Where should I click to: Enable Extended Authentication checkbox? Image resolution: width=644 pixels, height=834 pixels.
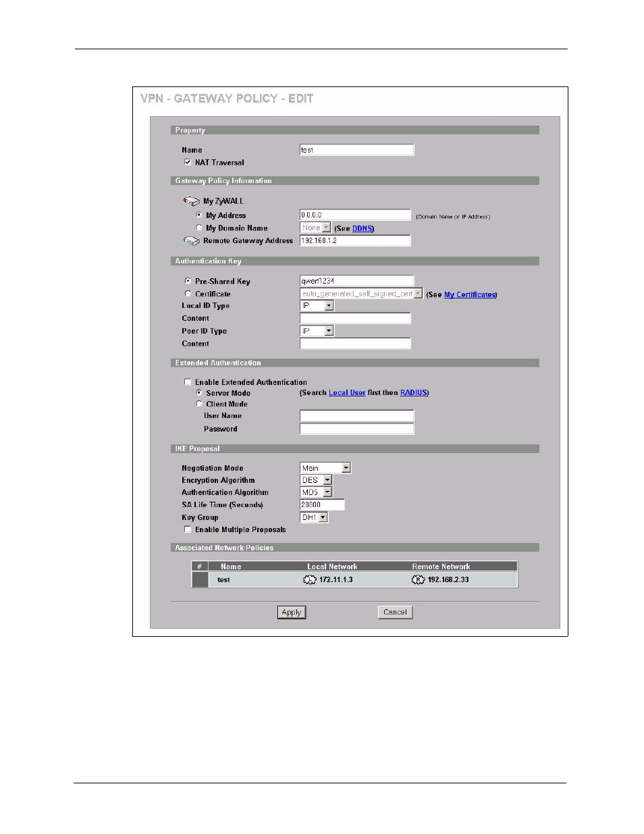(x=188, y=382)
